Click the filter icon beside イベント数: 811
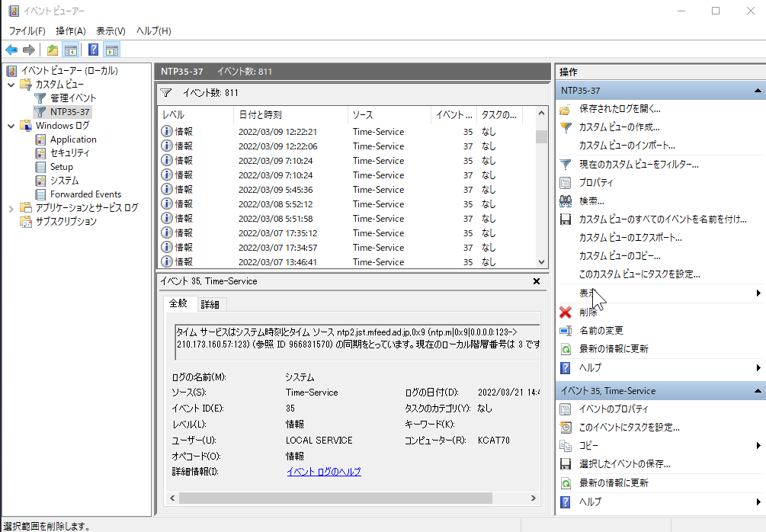Viewport: 766px width, 532px height. (166, 93)
